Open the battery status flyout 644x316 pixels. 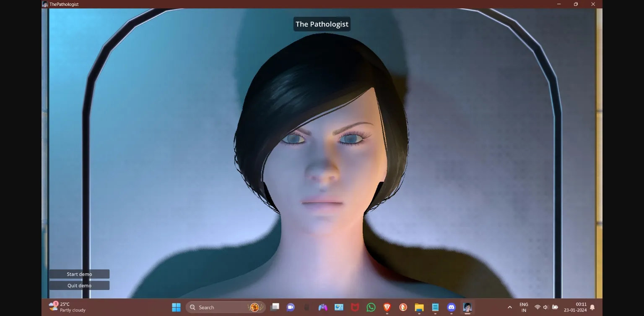tap(555, 307)
